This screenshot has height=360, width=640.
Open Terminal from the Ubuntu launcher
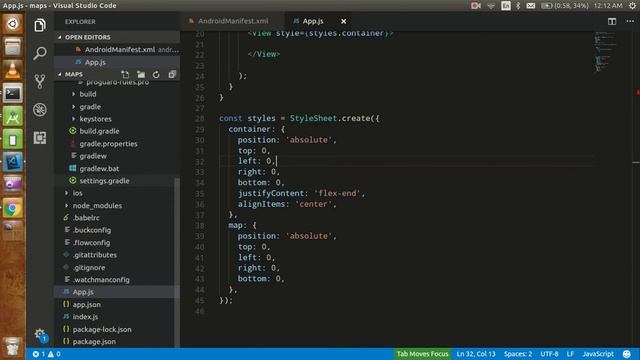(x=12, y=93)
